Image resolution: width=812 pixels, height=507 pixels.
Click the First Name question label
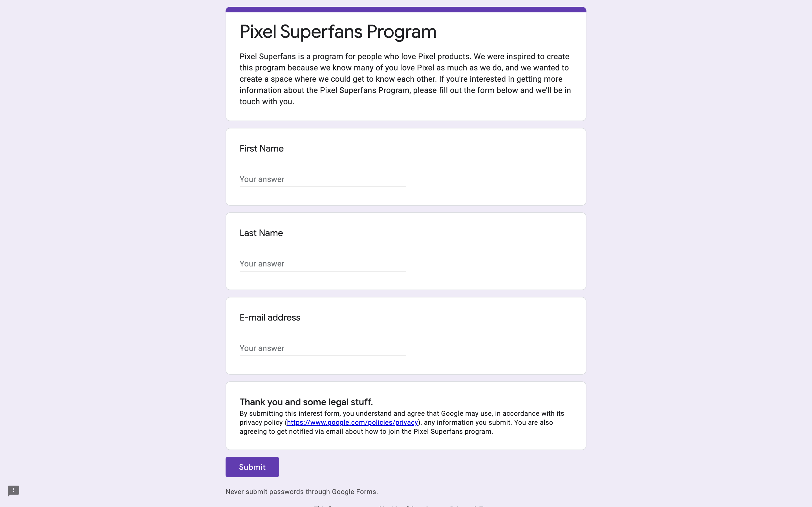[x=261, y=148]
